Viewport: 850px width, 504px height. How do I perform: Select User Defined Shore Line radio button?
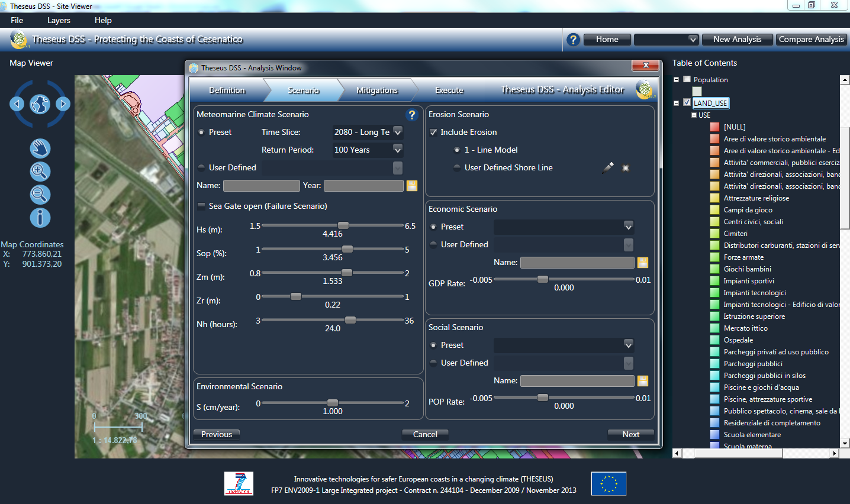457,168
